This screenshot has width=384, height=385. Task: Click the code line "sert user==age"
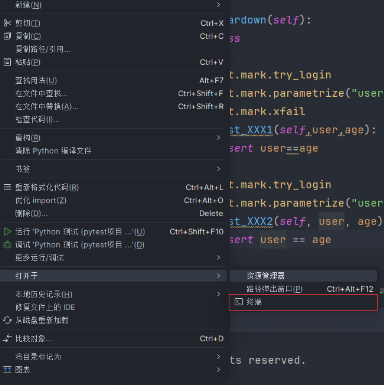tap(274, 148)
